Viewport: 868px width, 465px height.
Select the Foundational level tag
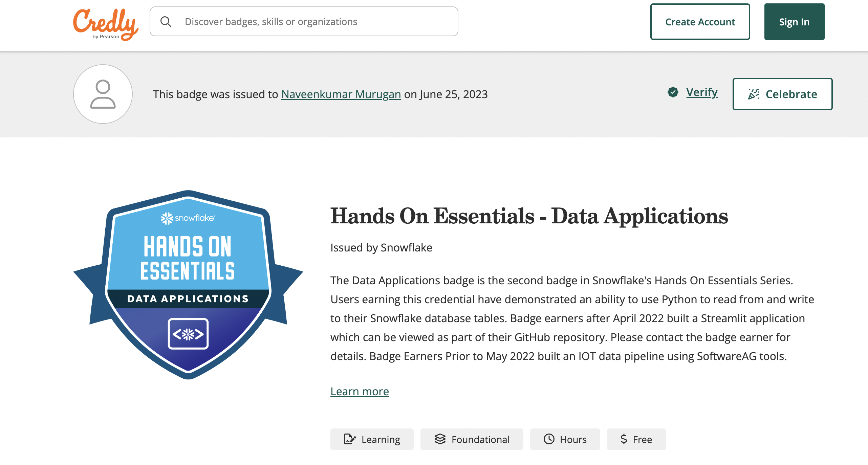point(472,439)
